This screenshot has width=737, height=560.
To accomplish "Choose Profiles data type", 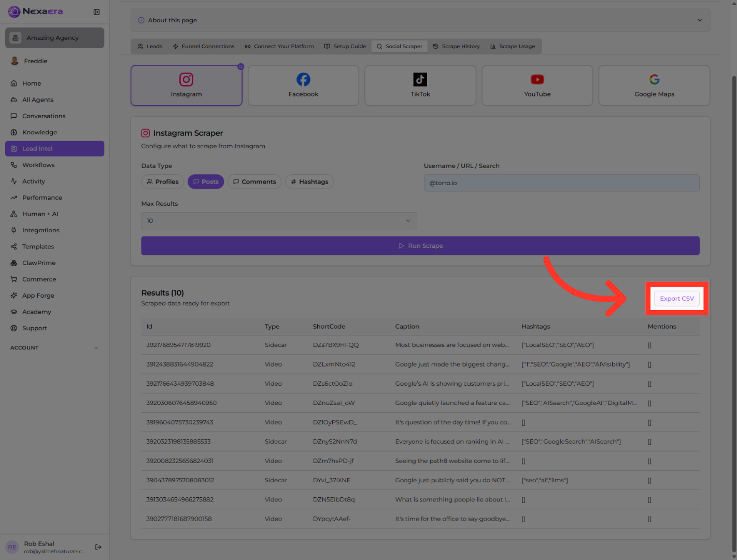I will [163, 182].
